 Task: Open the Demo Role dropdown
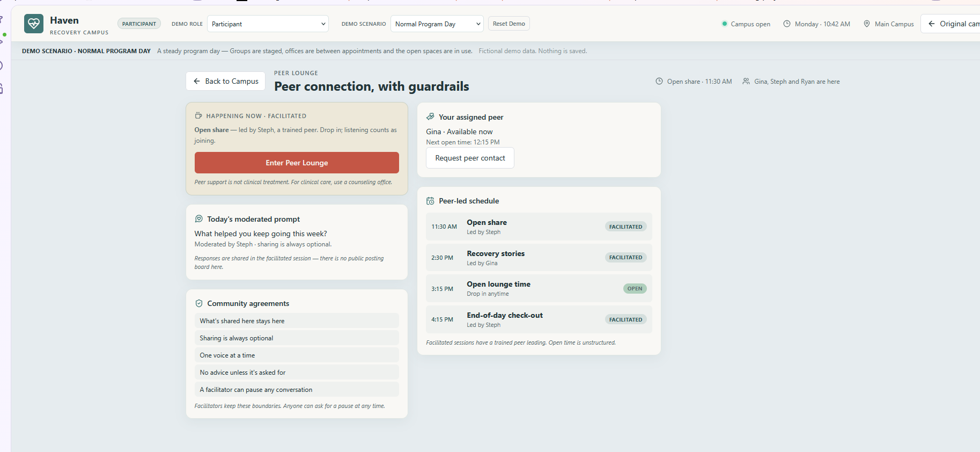click(x=268, y=24)
